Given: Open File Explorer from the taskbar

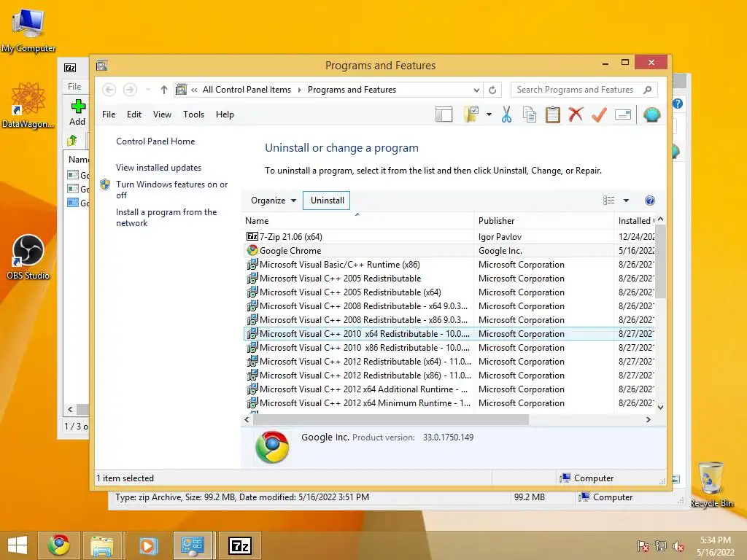Looking at the screenshot, I should 102,545.
